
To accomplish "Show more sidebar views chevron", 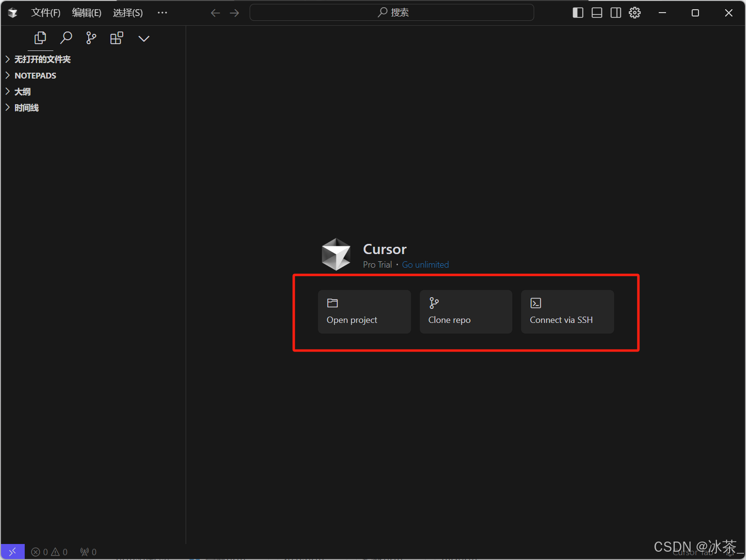I will point(144,38).
